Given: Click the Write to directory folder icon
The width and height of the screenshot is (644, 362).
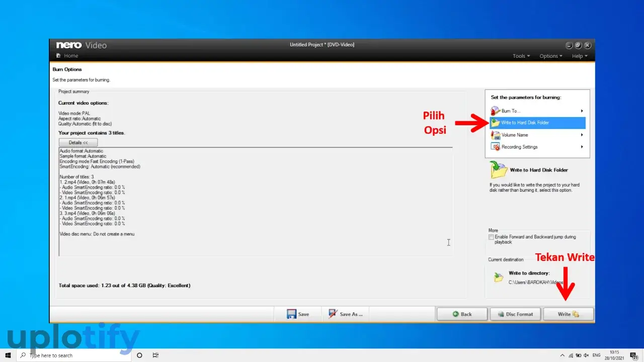Looking at the screenshot, I should (x=498, y=277).
